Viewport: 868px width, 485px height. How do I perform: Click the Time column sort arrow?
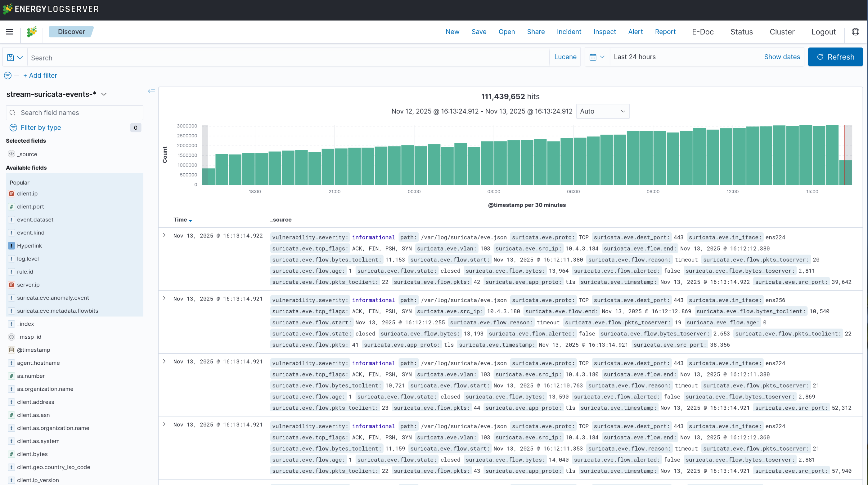190,220
